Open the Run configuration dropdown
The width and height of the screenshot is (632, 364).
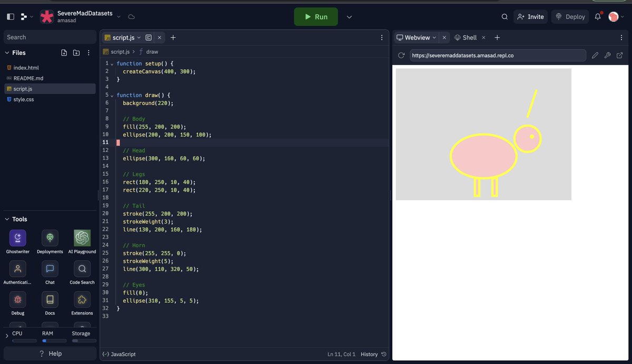pyautogui.click(x=349, y=16)
